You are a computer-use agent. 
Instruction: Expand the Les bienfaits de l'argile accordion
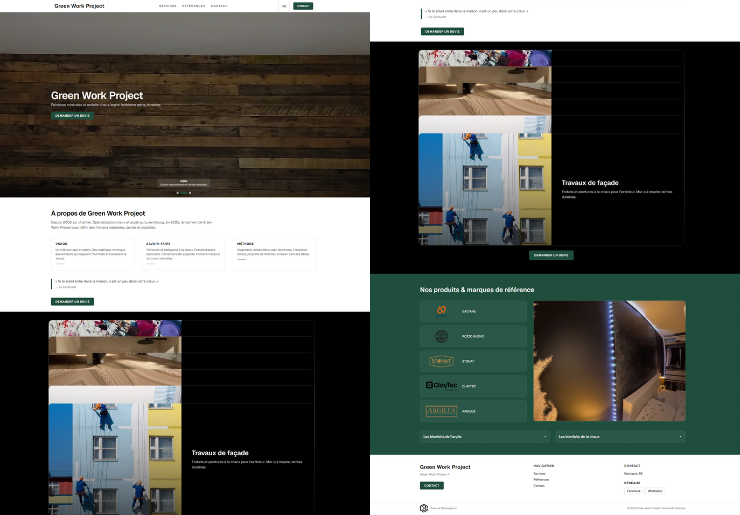pyautogui.click(x=485, y=437)
